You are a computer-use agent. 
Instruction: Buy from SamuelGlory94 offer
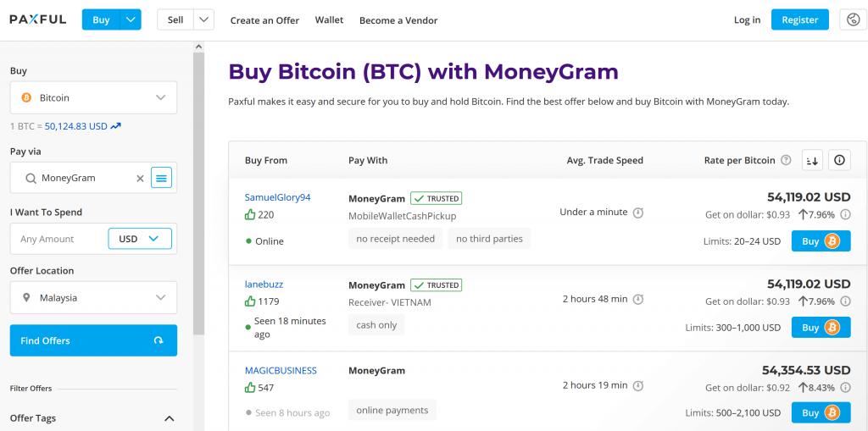pyautogui.click(x=821, y=241)
